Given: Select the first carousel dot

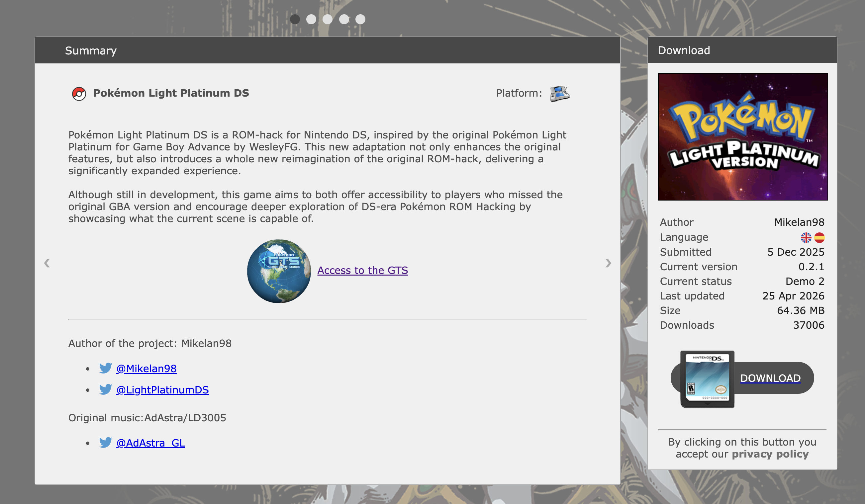Looking at the screenshot, I should click(x=295, y=19).
